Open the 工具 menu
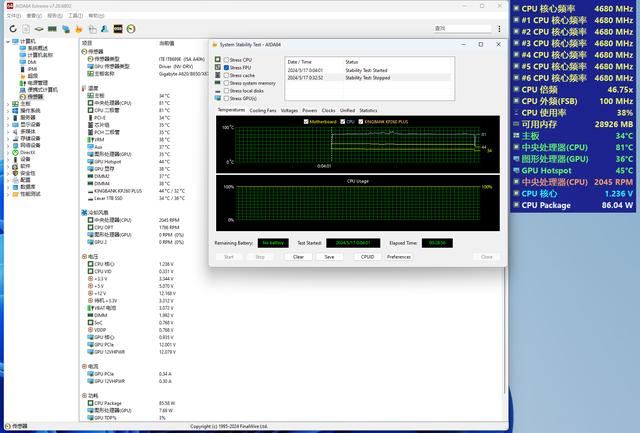Viewport: 640px width, 433px height. 75,16
